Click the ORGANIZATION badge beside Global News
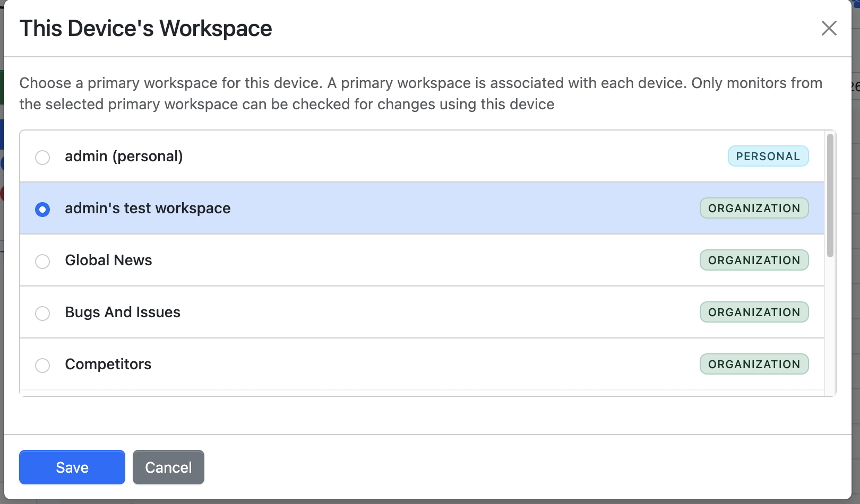This screenshot has width=860, height=504. (x=754, y=260)
